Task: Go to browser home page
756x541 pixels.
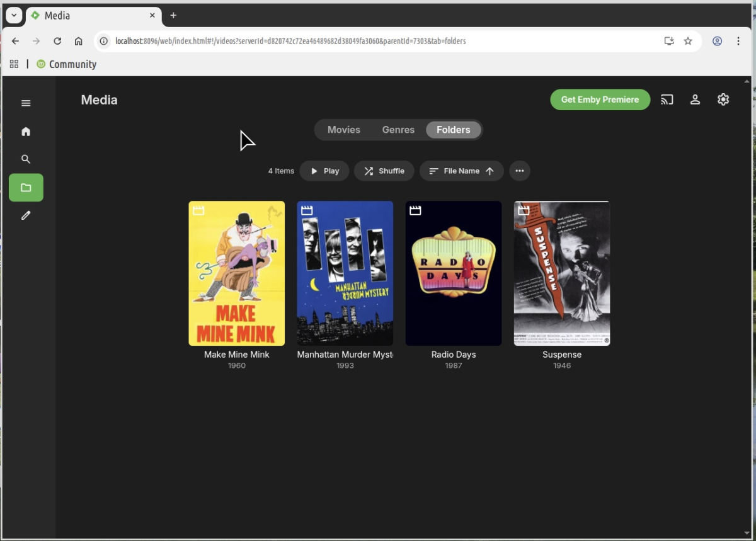Action: point(78,41)
